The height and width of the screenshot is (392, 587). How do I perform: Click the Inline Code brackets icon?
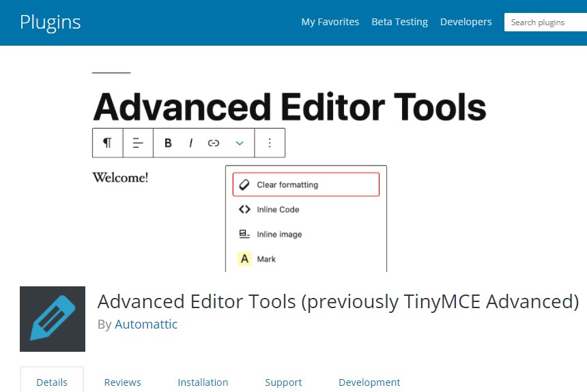tap(244, 209)
